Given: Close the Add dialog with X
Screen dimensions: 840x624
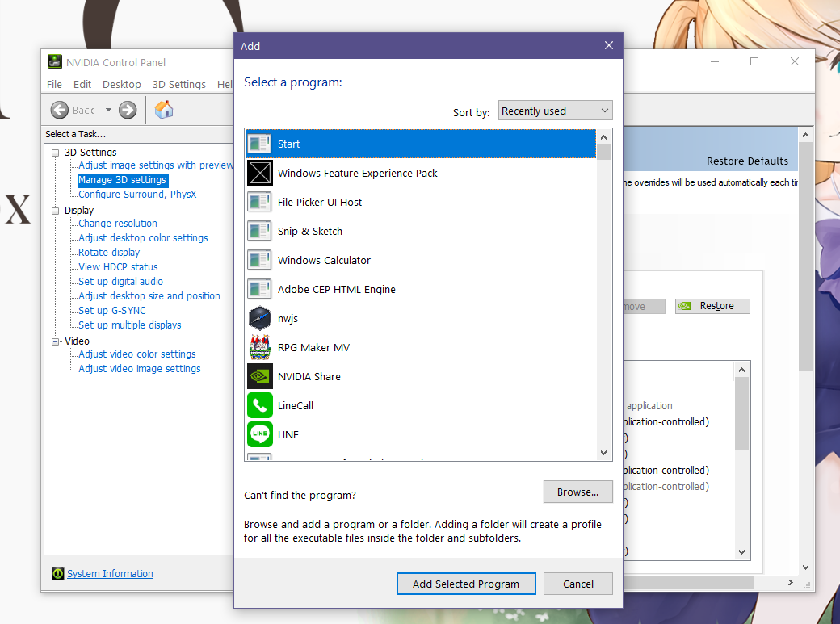Looking at the screenshot, I should (x=608, y=45).
